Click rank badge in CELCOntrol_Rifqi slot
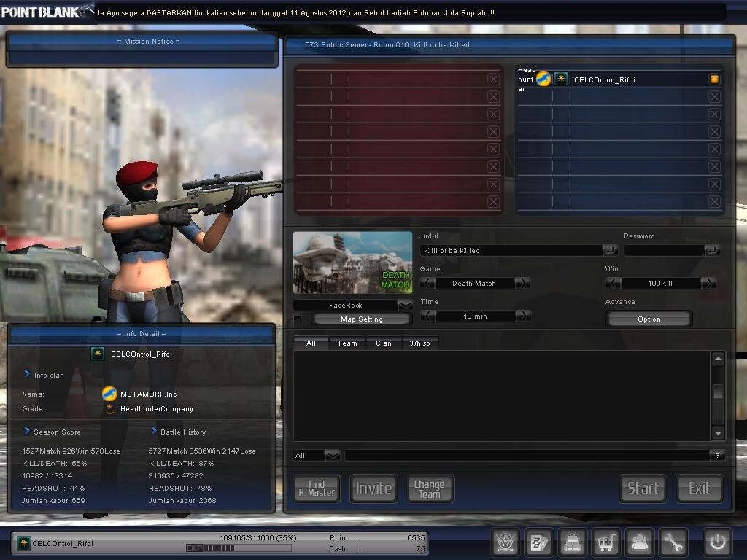747x560 pixels. (561, 79)
